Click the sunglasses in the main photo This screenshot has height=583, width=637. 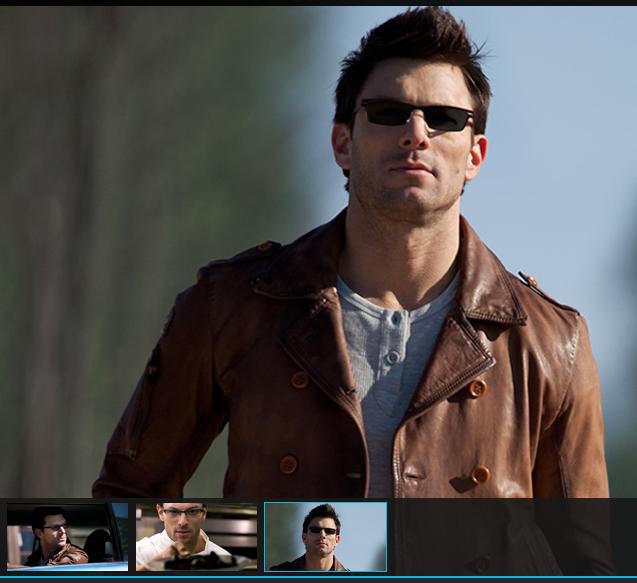pos(415,115)
